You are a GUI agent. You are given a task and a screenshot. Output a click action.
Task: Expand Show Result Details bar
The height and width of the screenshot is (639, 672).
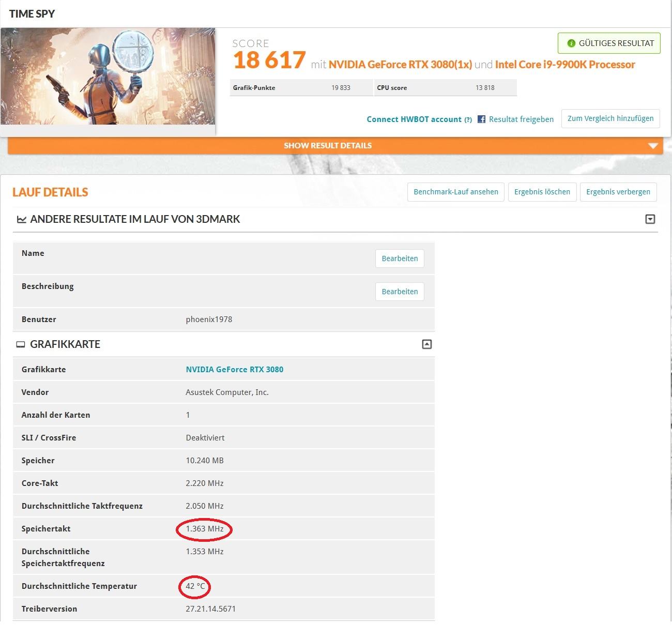click(x=335, y=145)
